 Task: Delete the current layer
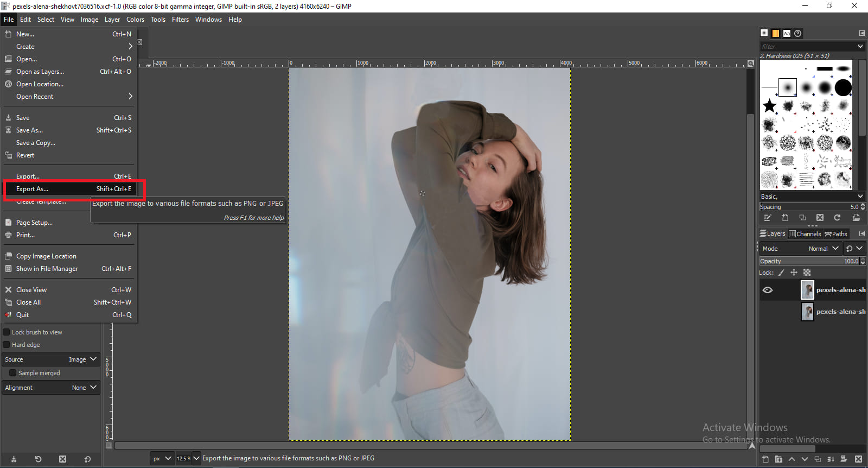[x=858, y=459]
